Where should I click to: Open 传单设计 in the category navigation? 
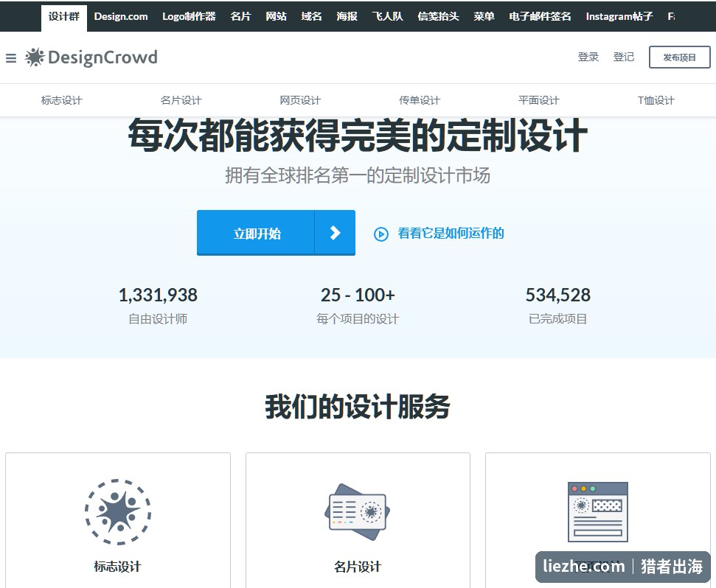pos(420,100)
